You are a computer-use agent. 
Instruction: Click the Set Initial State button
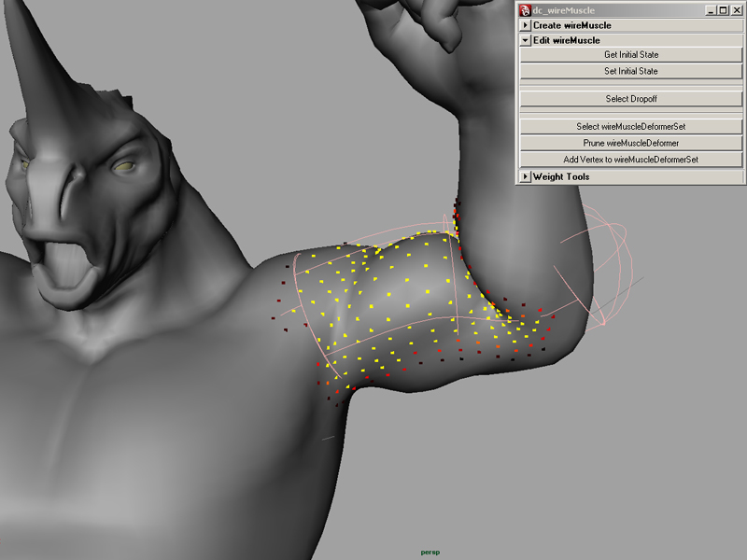coord(631,72)
